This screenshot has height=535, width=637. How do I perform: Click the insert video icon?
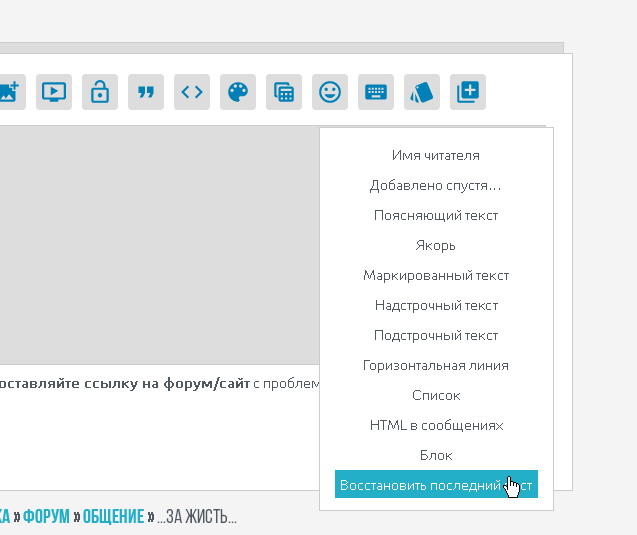point(54,92)
